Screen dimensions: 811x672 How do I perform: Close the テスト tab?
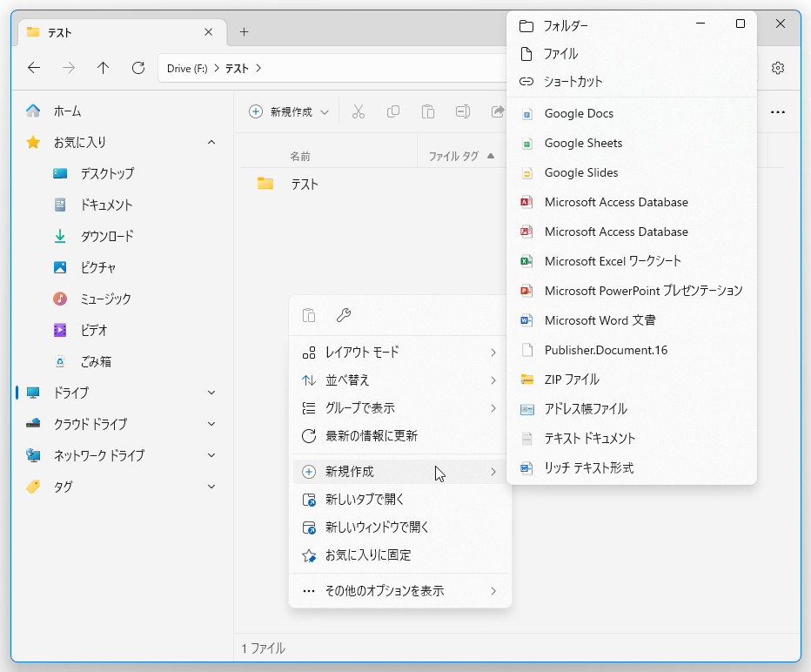coord(209,32)
